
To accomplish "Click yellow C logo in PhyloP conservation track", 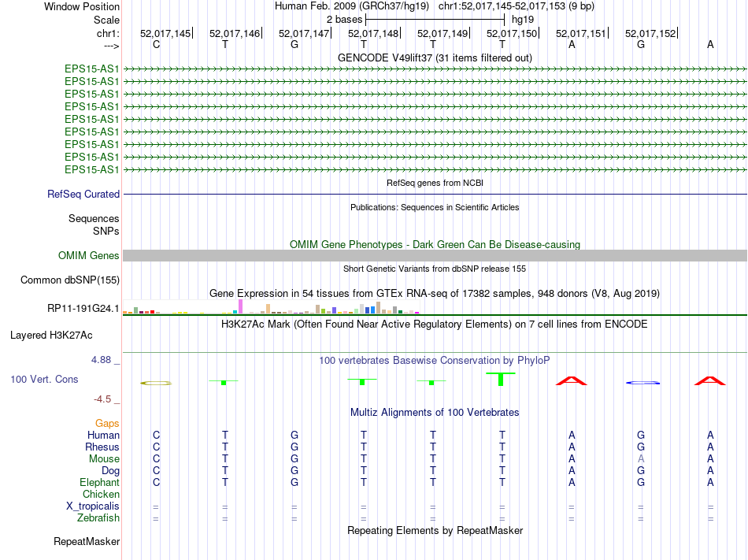I will pos(156,383).
